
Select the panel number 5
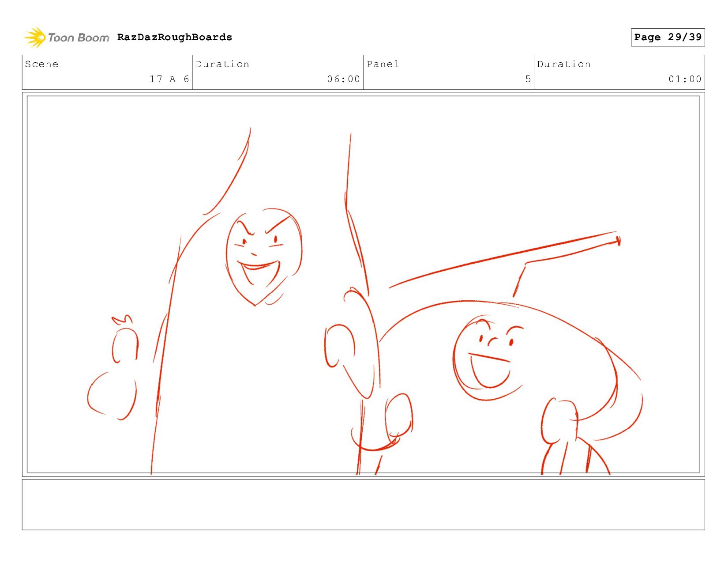pyautogui.click(x=528, y=79)
